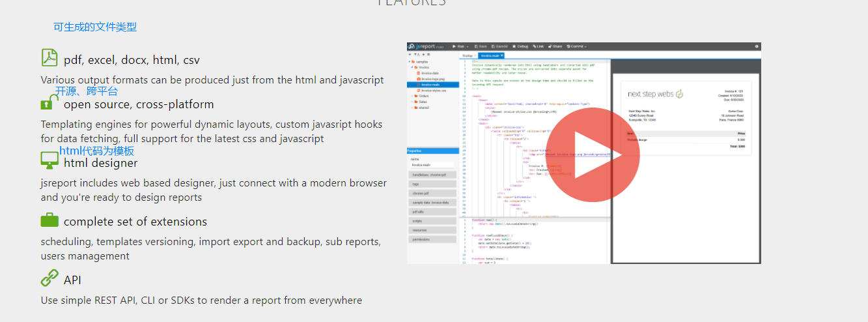Screen dimensions: 868x322
Task: Click the 'pdf, excel, docx, html, csv' heading
Action: click(x=132, y=60)
